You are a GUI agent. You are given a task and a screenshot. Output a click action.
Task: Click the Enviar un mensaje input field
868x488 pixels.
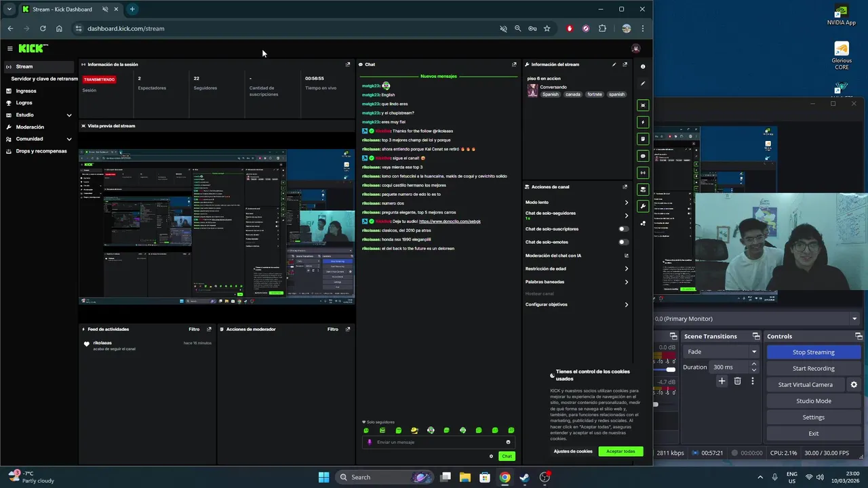439,442
